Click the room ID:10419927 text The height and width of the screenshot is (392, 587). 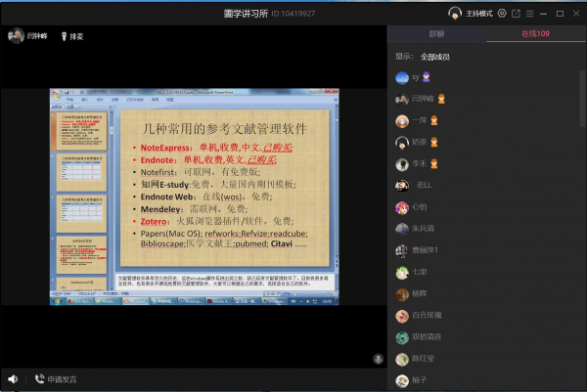click(293, 14)
